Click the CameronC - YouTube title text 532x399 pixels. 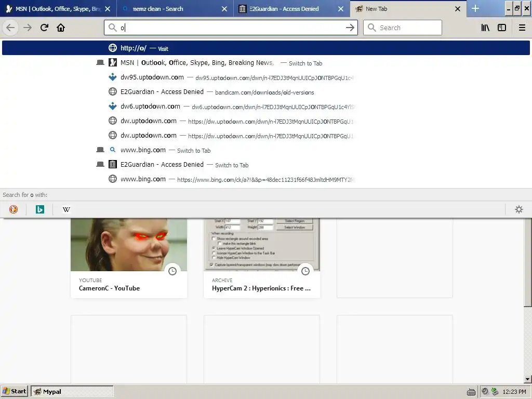tap(109, 288)
